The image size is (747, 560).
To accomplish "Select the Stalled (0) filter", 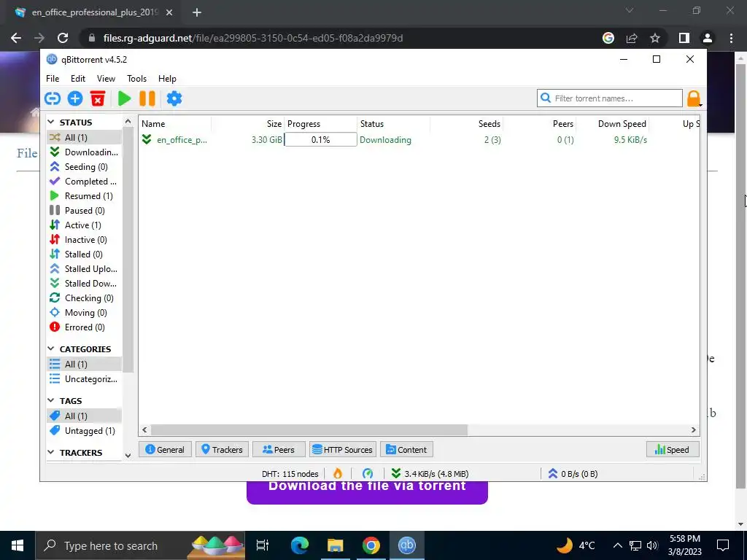I will (x=84, y=254).
